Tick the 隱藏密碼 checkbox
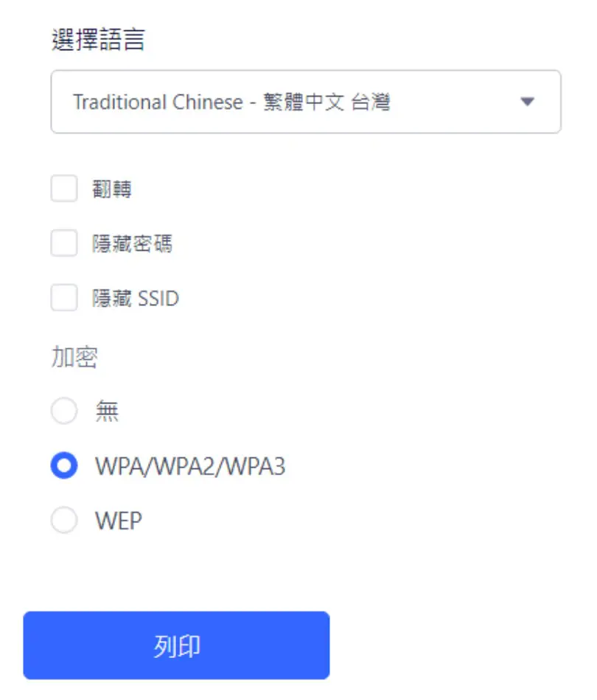 (x=64, y=243)
